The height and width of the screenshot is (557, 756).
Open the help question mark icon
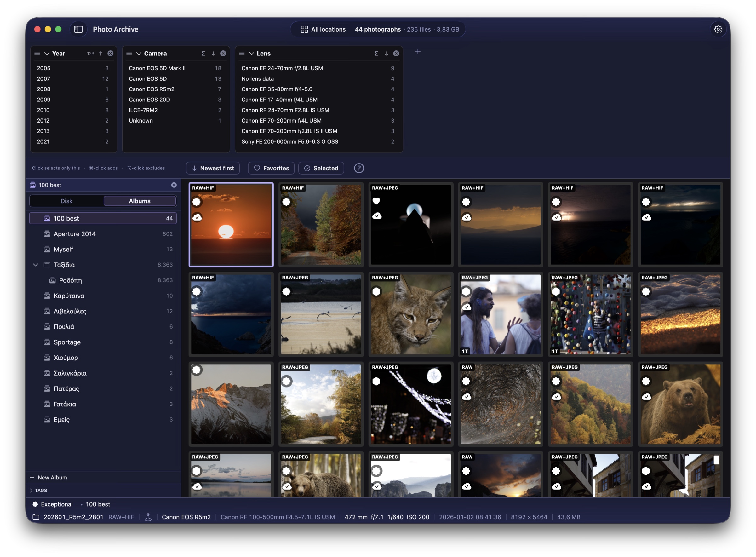coord(359,168)
